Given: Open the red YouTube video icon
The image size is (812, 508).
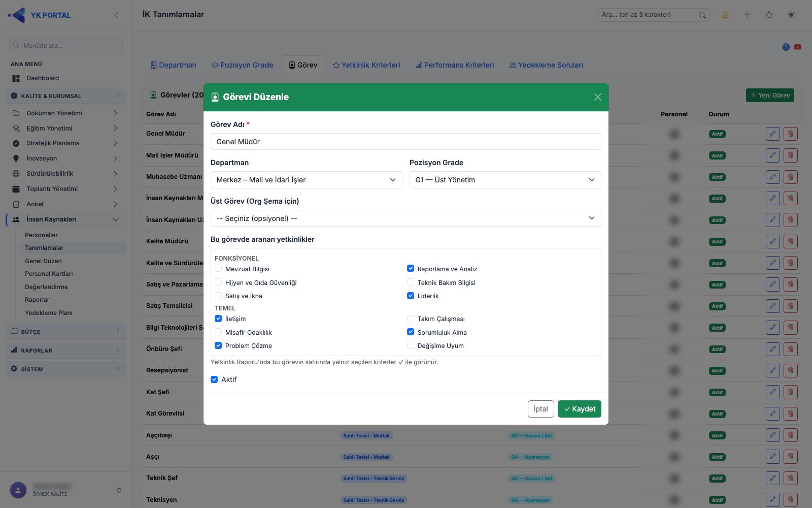Looking at the screenshot, I should 797,47.
